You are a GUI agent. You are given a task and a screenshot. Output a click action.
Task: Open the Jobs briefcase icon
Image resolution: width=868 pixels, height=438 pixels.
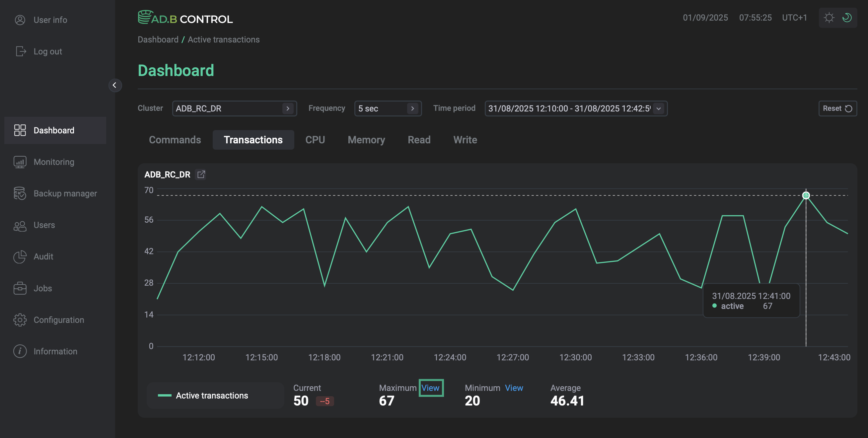20,288
